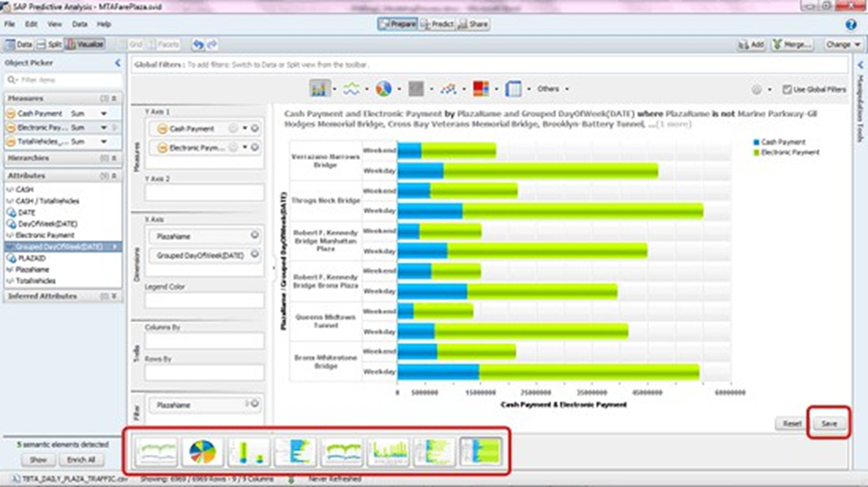Open the pie chart saved visualization thumbnail

pos(202,452)
